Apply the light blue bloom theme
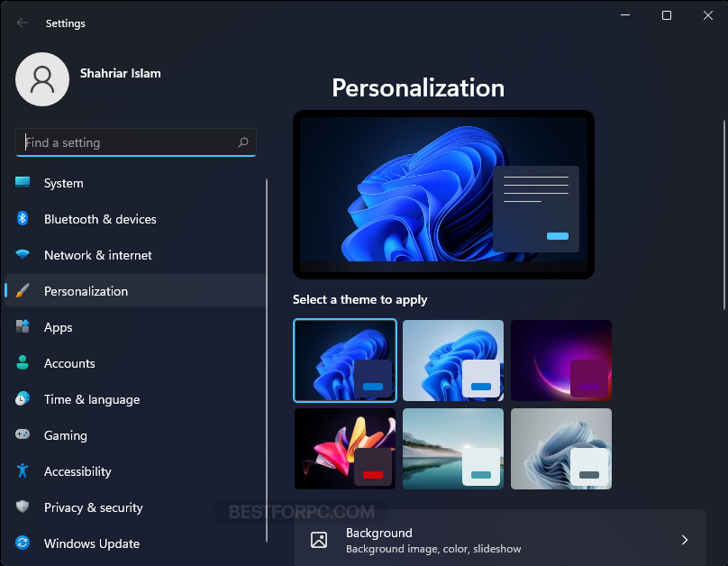 (453, 361)
